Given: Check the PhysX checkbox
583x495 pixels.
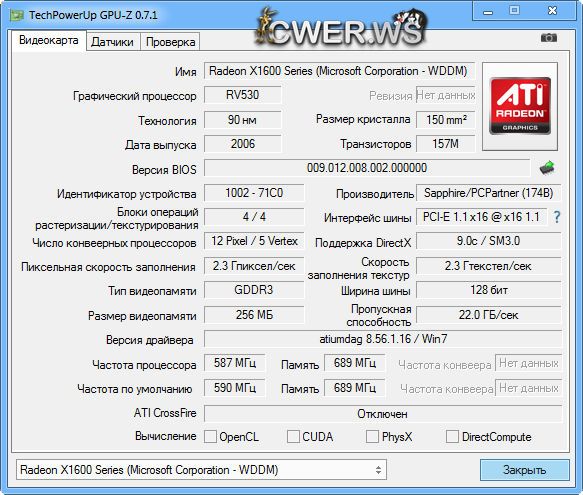Looking at the screenshot, I should click(x=372, y=436).
